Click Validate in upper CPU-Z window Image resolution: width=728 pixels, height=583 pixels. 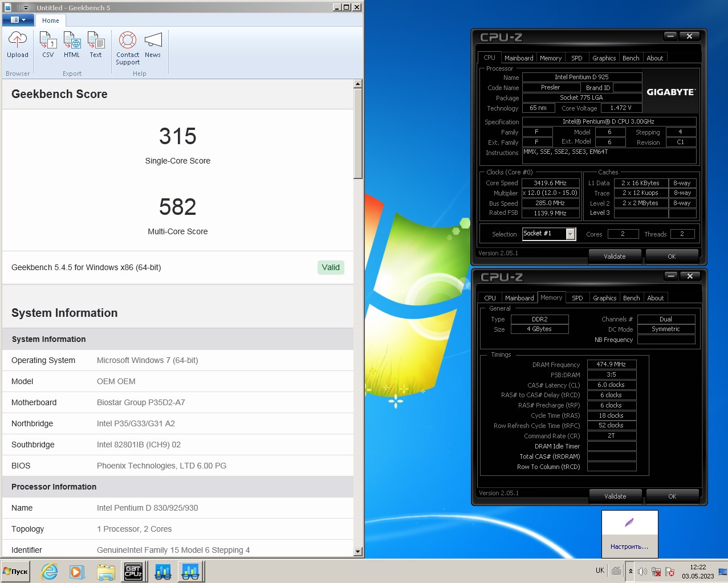tap(615, 256)
